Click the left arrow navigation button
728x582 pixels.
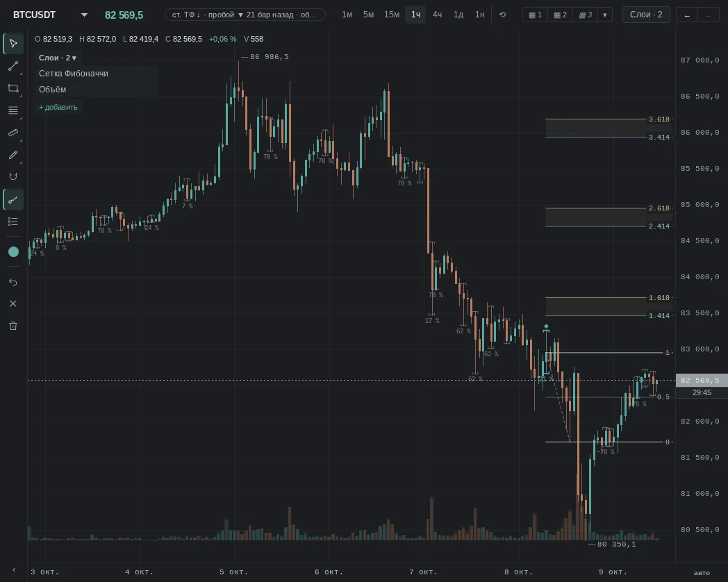[x=687, y=15]
